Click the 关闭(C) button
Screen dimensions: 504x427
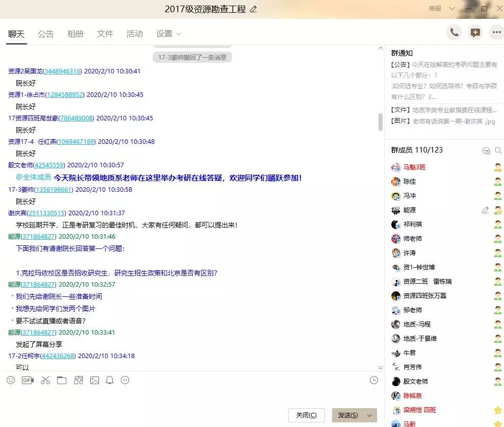point(306,415)
